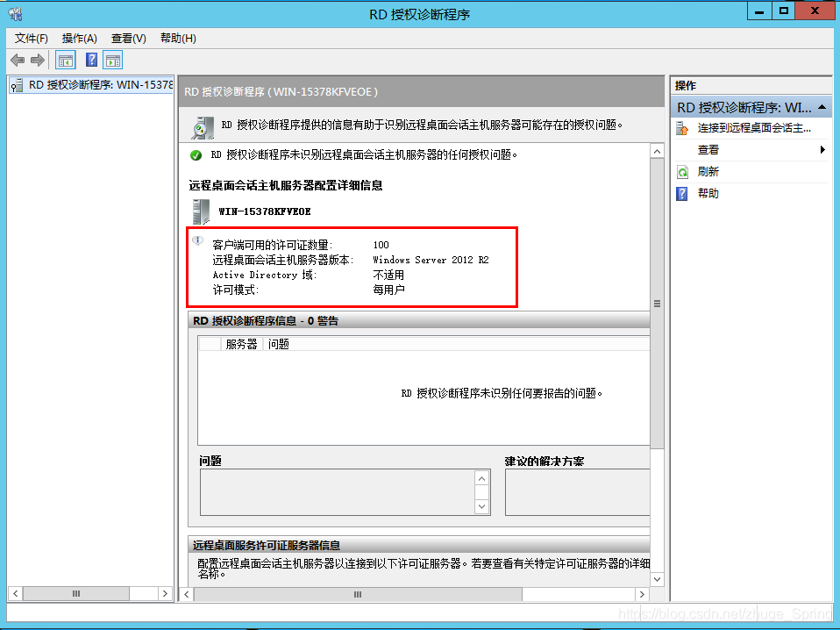Click tree pane horizontal scrollbar thumb

tap(76, 593)
